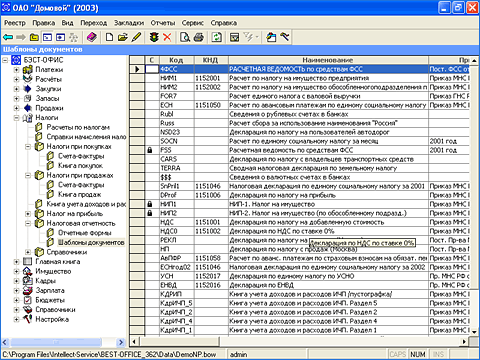Expand the Налог на прибыль node
This screenshot has height=360, width=480.
click(x=28, y=214)
